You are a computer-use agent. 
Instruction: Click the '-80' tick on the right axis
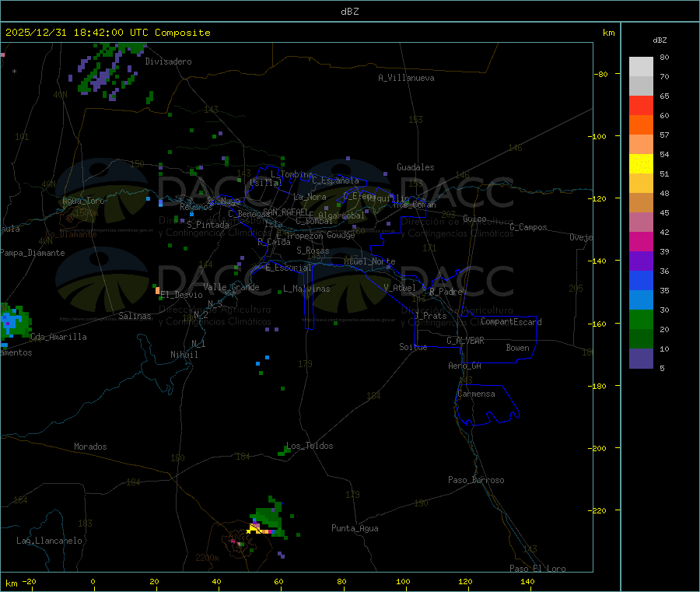[x=601, y=74]
